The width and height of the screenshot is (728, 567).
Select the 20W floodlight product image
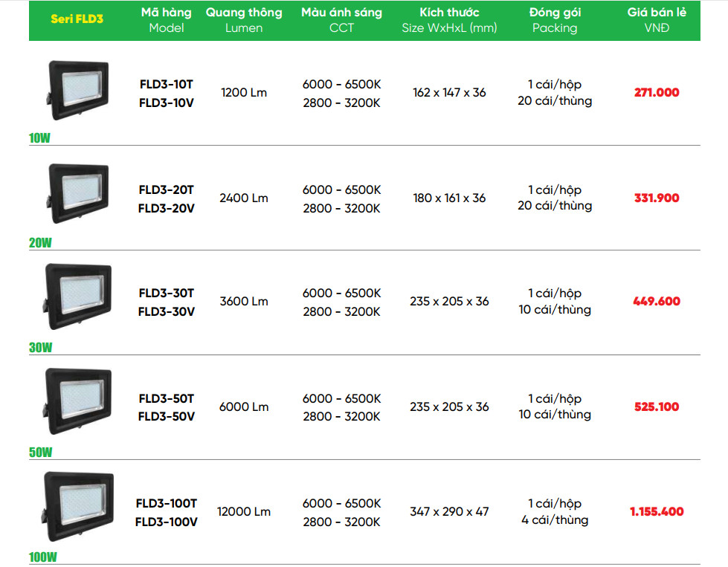pos(78,194)
